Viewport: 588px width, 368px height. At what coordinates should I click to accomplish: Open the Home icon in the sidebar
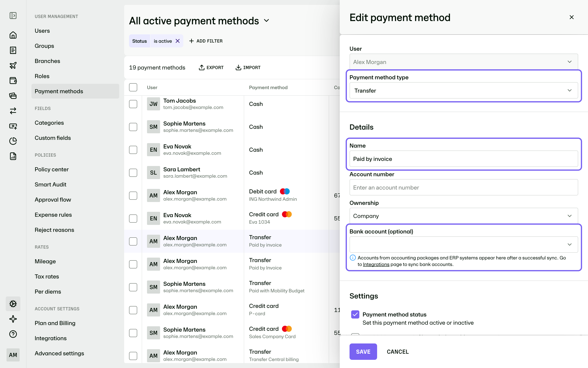point(13,35)
